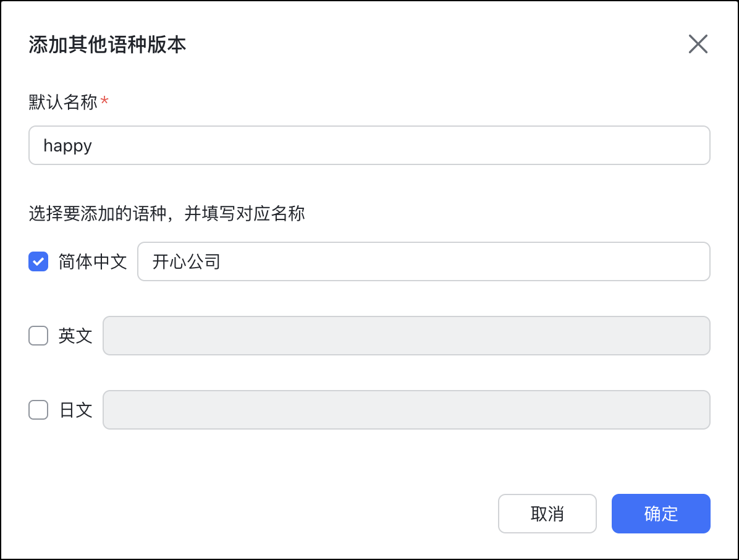Click the disabled 日文 name field
739x560 pixels.
click(x=406, y=410)
